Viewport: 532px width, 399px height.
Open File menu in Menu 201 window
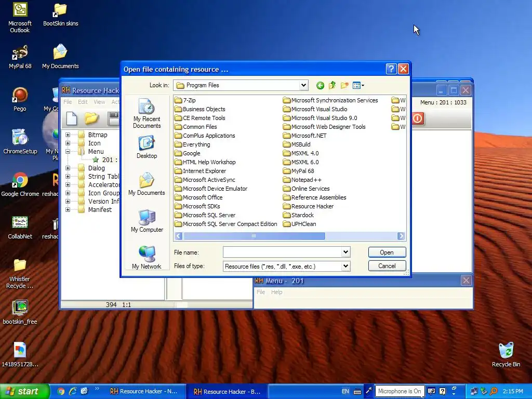click(261, 292)
